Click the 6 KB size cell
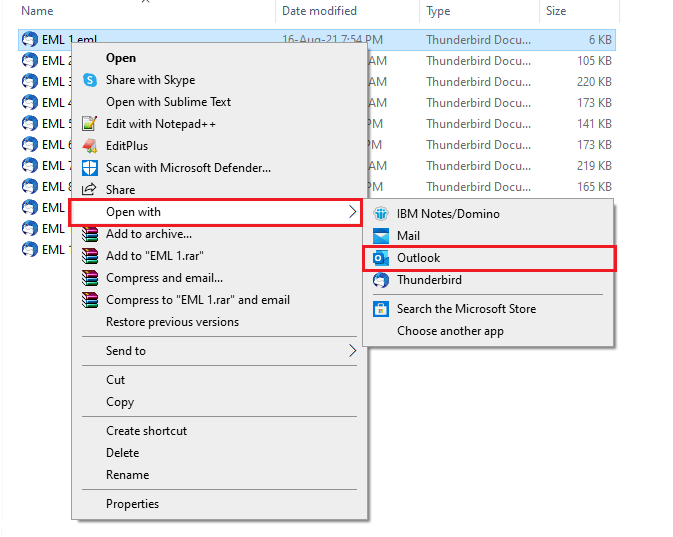673x537 pixels. click(x=600, y=40)
